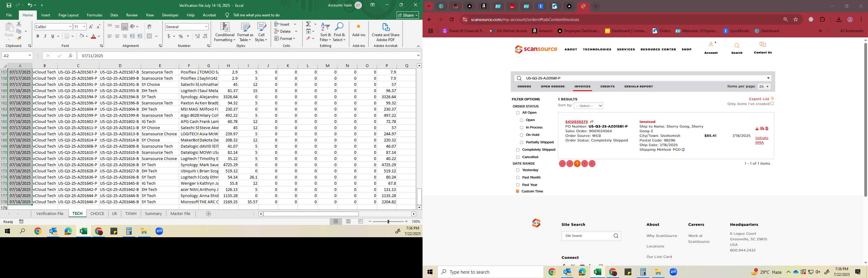
Task: Click the Format Painter brush in Excel
Action: pos(19,38)
